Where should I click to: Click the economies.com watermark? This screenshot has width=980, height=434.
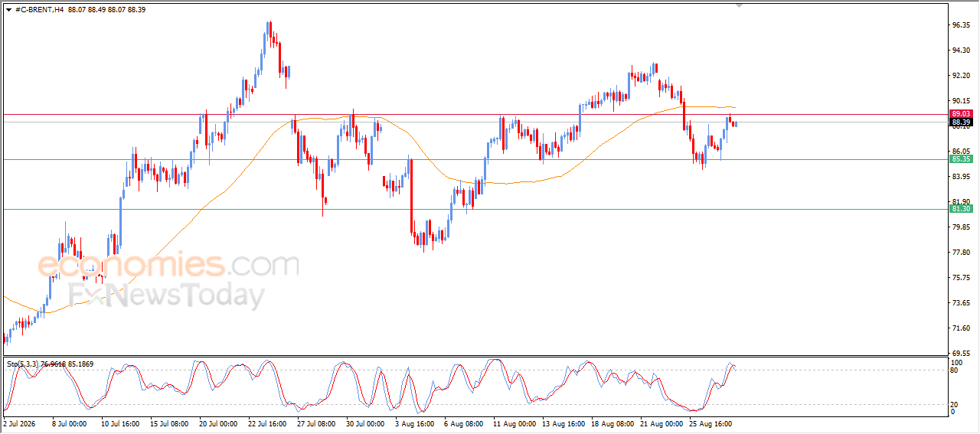[168, 266]
